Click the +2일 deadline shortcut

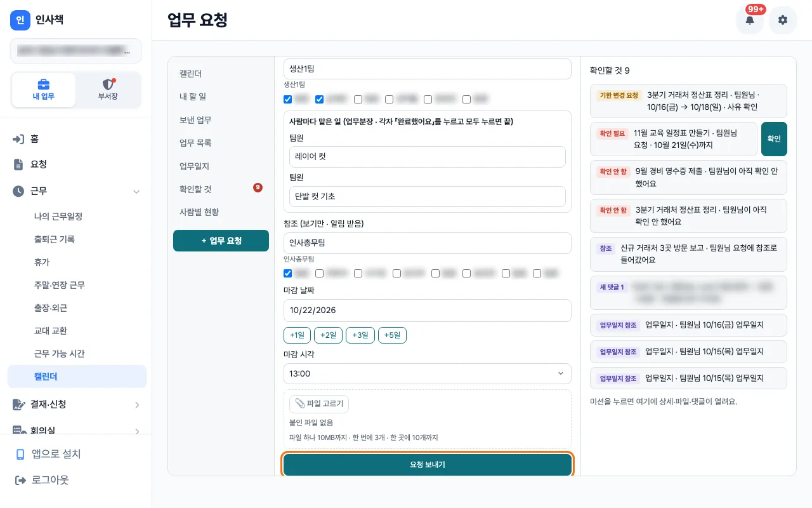(329, 335)
